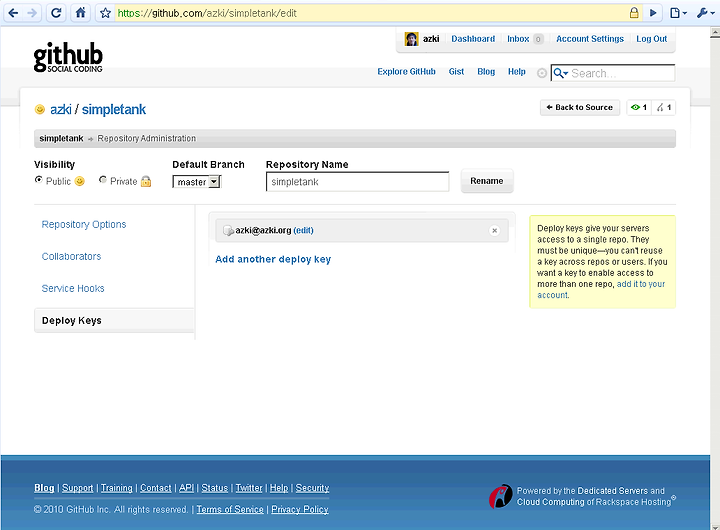
Task: Click the forks count icon
Action: (664, 107)
